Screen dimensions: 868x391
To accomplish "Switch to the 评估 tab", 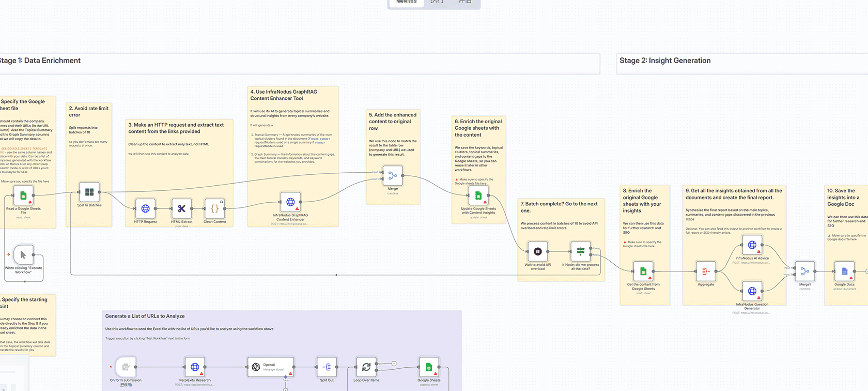I will click(x=464, y=2).
